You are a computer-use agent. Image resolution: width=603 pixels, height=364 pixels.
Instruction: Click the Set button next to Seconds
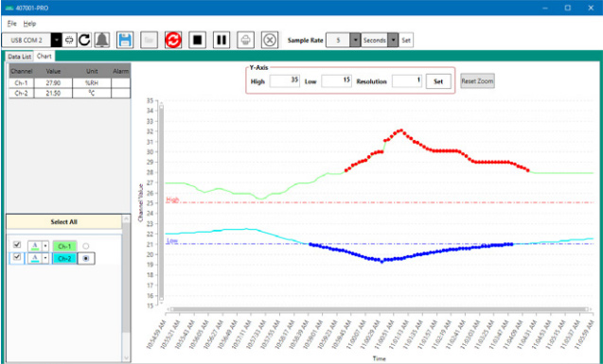point(406,40)
